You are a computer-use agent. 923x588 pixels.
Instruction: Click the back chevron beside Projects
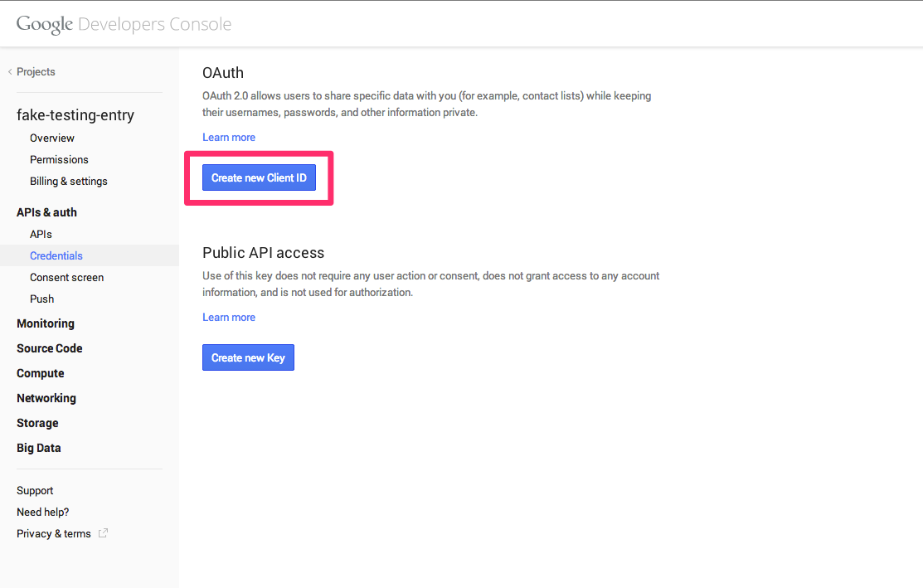tap(7, 71)
